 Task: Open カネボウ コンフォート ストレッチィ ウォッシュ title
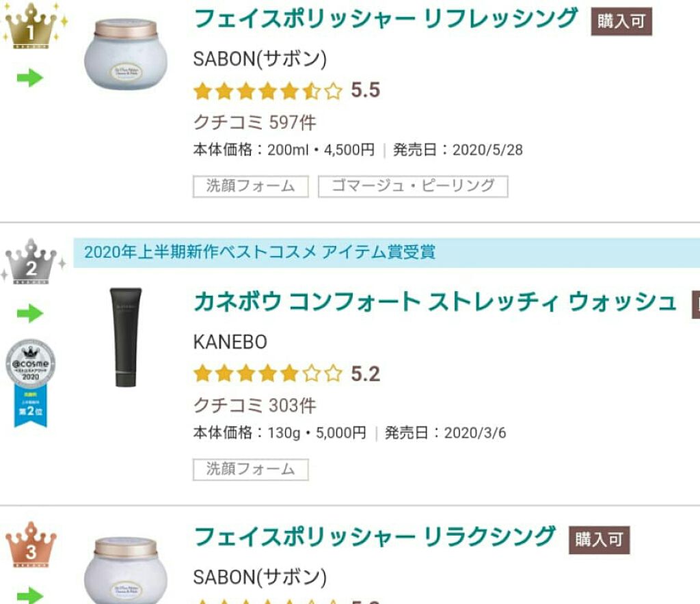(x=435, y=302)
